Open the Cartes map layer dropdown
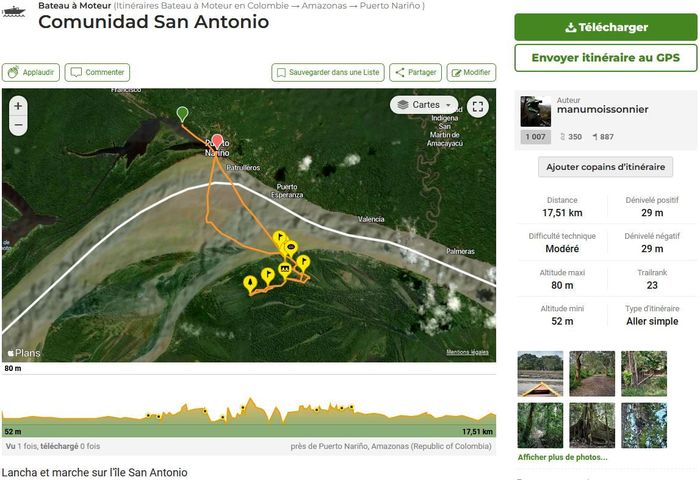 [424, 105]
